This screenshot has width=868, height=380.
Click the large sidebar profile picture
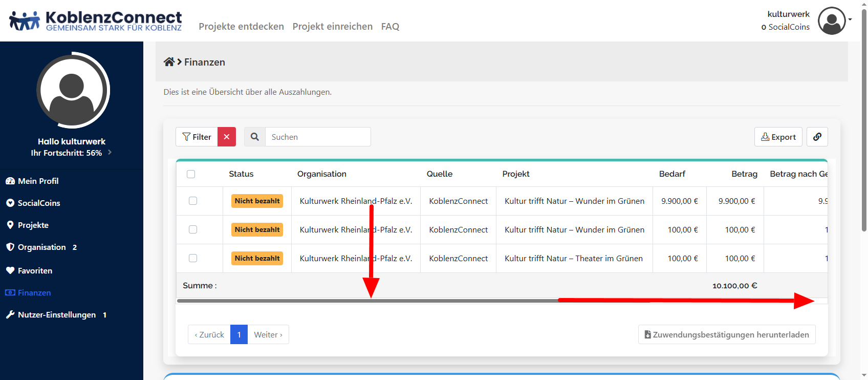(x=72, y=90)
